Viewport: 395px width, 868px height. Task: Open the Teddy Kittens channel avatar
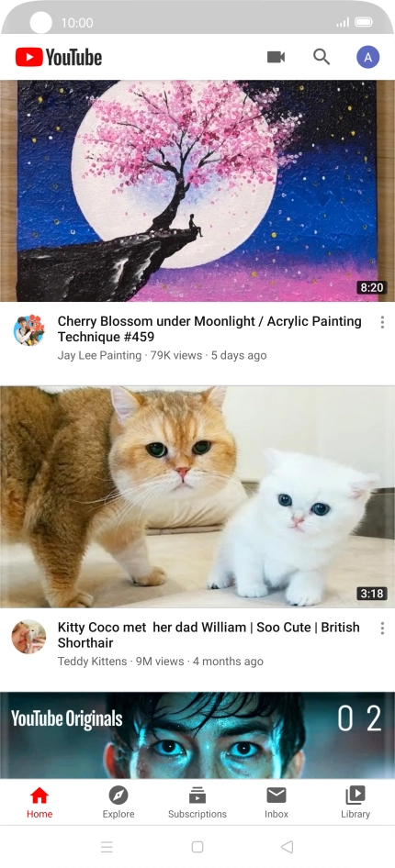coord(28,637)
